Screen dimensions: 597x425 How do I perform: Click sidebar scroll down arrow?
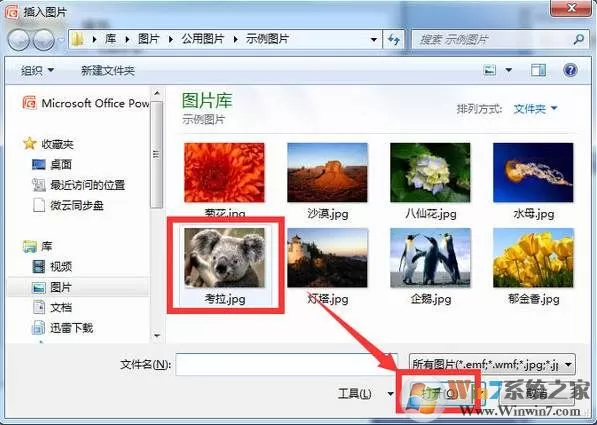coord(157,336)
